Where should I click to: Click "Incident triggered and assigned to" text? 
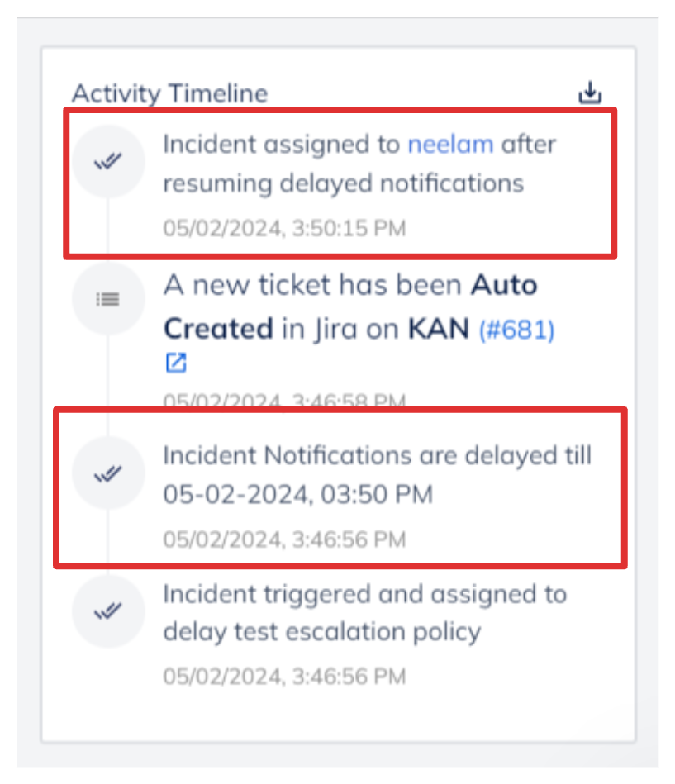(364, 594)
